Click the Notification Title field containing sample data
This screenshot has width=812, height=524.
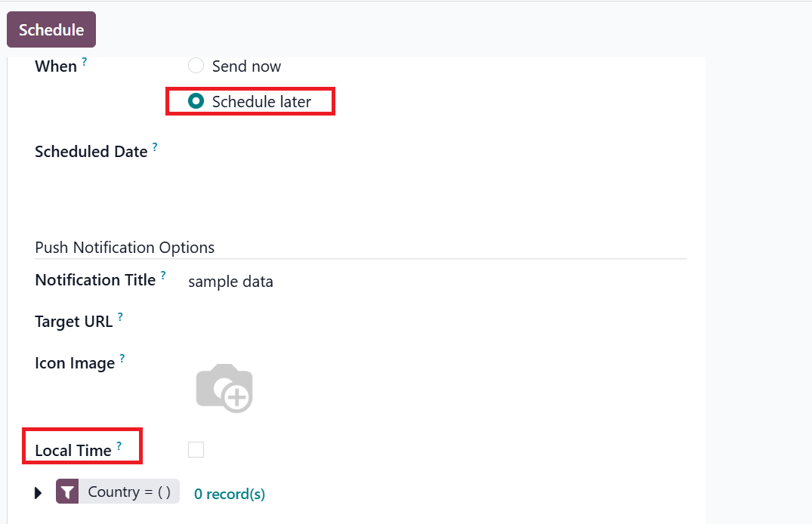click(x=431, y=282)
